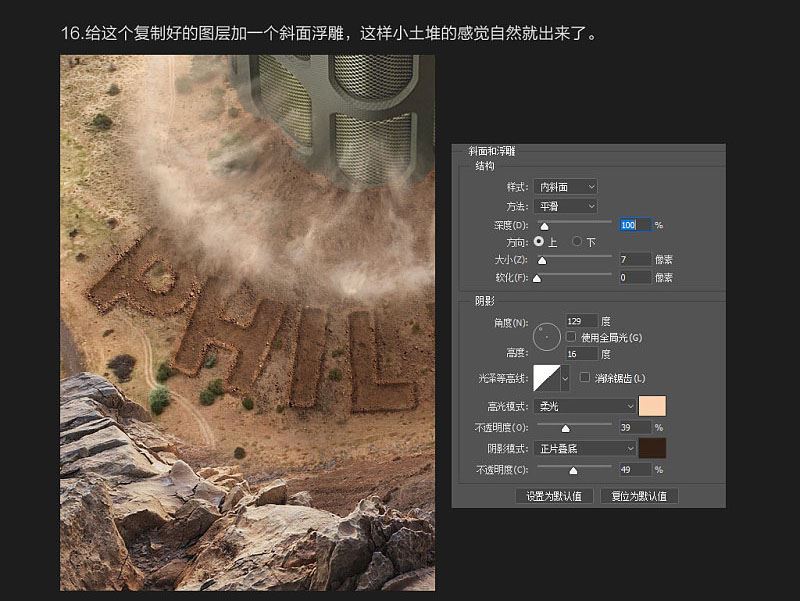Open the shadow mode color swatch

[x=651, y=448]
